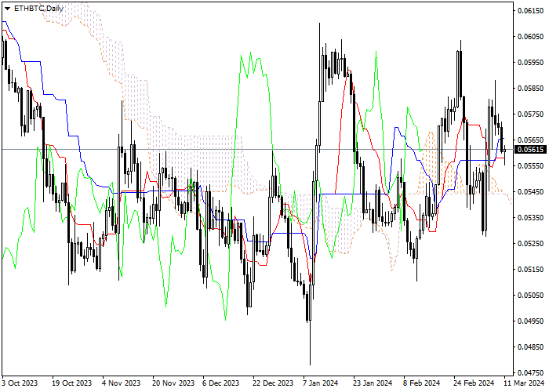Image resolution: width=549 pixels, height=392 pixels.
Task: Click the 0.04850 price axis label
Action: point(530,347)
